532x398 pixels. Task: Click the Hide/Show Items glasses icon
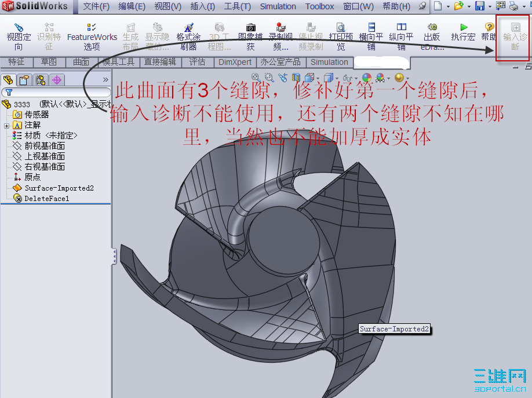pyautogui.click(x=348, y=78)
